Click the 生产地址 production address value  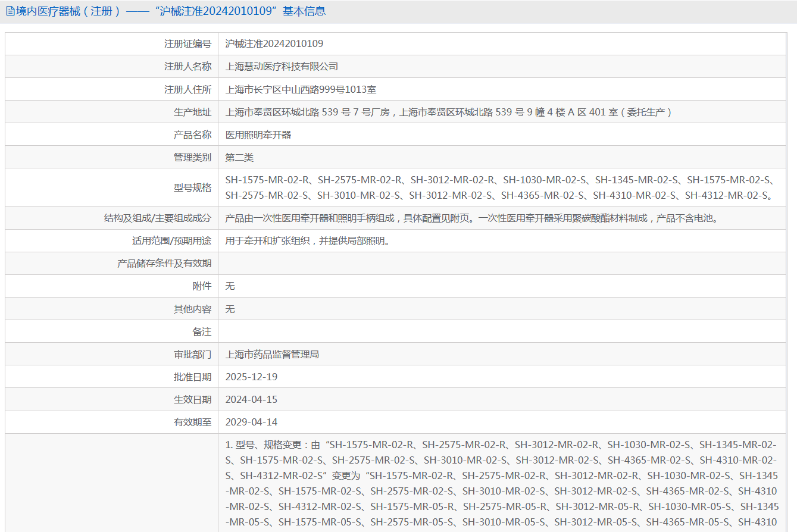click(x=449, y=112)
